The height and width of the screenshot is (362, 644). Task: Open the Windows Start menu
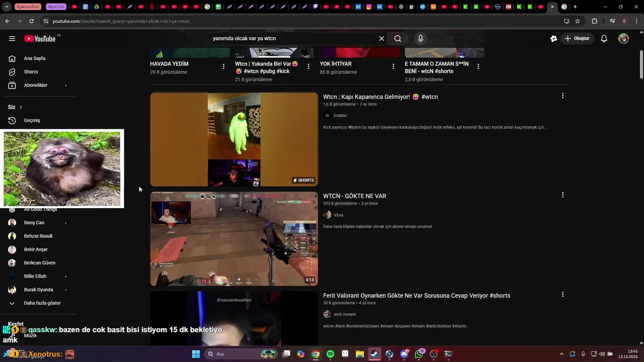click(x=196, y=354)
